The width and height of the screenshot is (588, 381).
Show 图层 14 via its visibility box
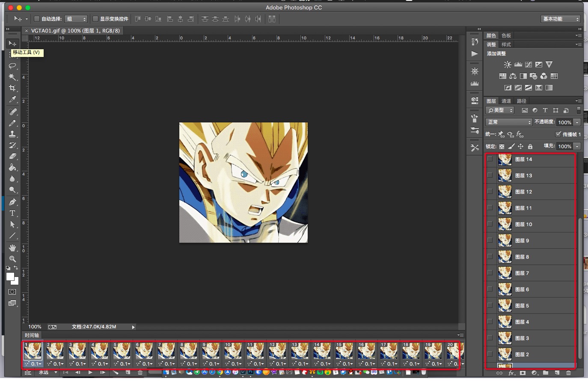(490, 159)
